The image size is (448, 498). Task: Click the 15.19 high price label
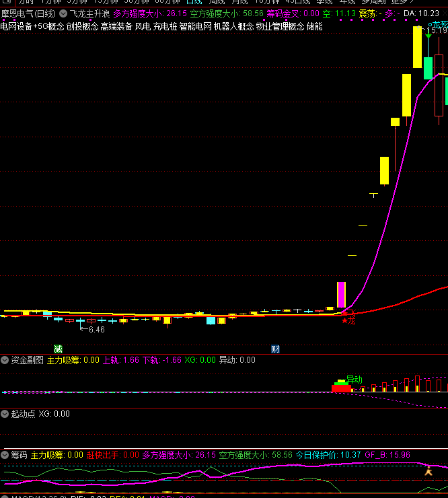click(437, 30)
